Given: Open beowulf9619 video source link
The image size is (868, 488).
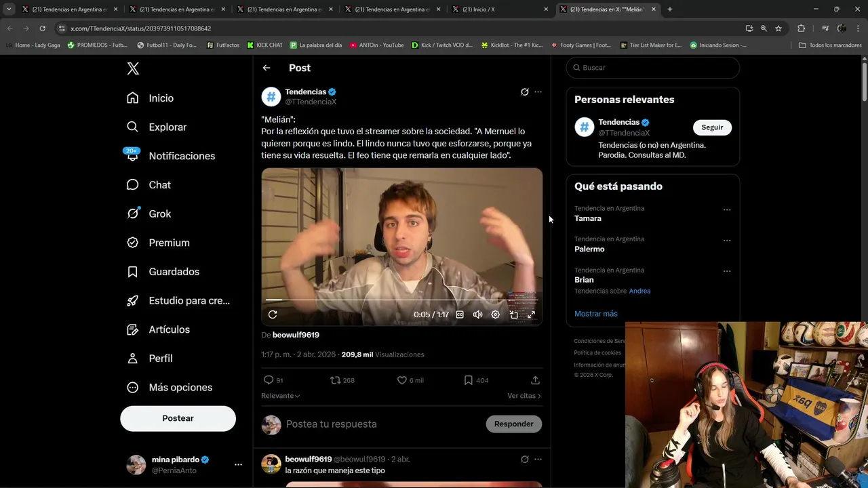Looking at the screenshot, I should [296, 335].
